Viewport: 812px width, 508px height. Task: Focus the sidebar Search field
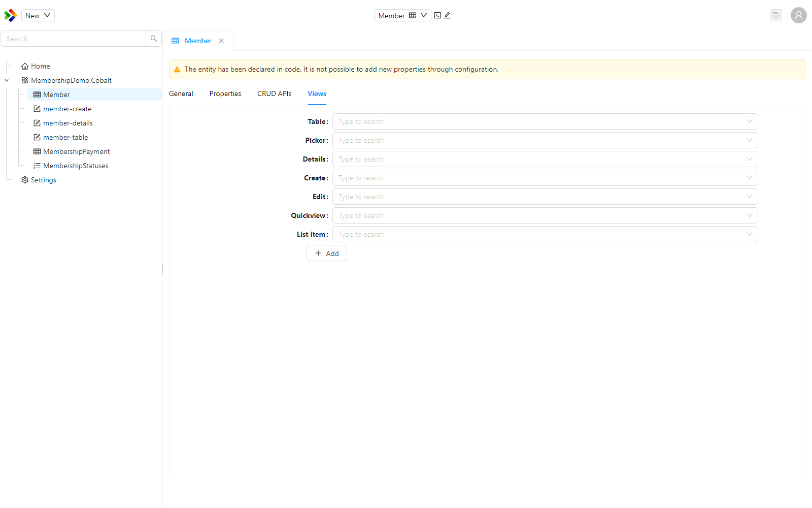point(74,39)
